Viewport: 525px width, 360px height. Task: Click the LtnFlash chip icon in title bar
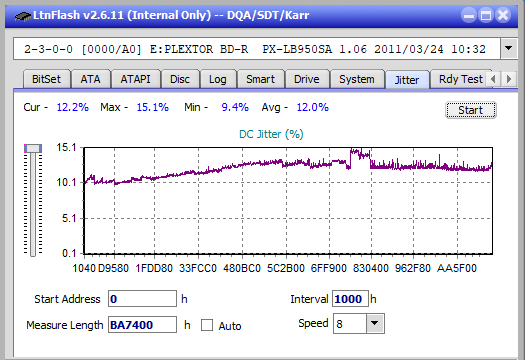tap(22, 16)
